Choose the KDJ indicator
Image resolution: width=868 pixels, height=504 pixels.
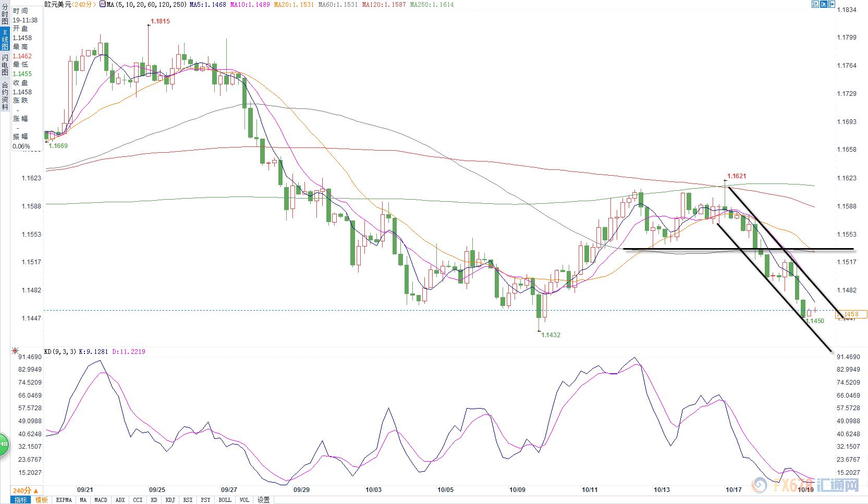pos(170,500)
